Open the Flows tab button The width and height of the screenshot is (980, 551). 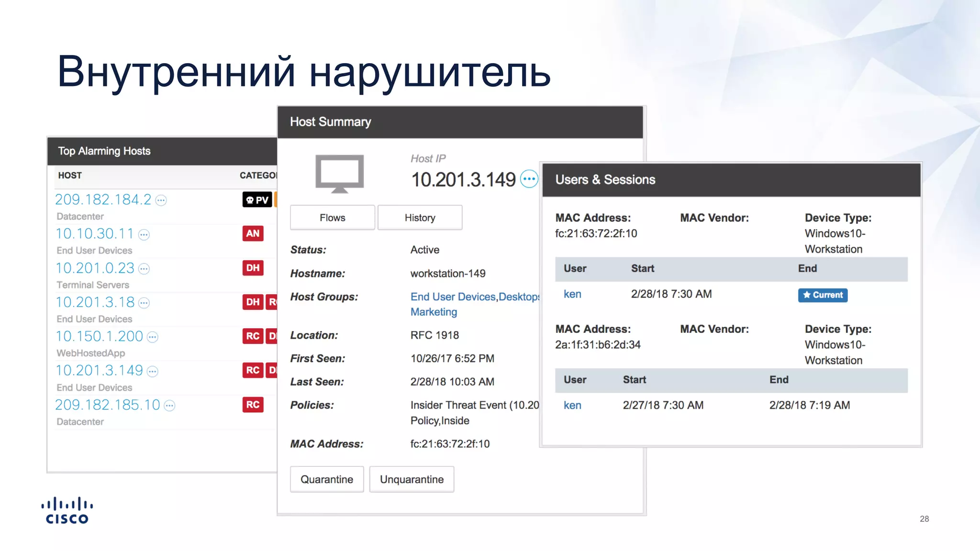[333, 218]
